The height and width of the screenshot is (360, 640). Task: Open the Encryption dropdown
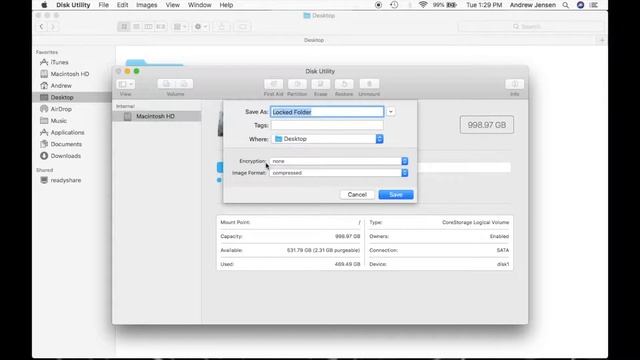point(339,161)
